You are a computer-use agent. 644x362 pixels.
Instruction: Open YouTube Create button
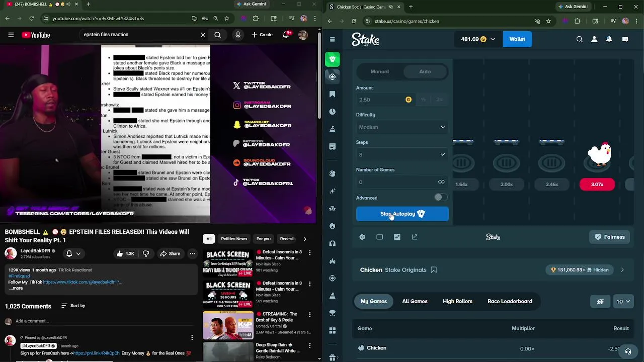click(262, 35)
